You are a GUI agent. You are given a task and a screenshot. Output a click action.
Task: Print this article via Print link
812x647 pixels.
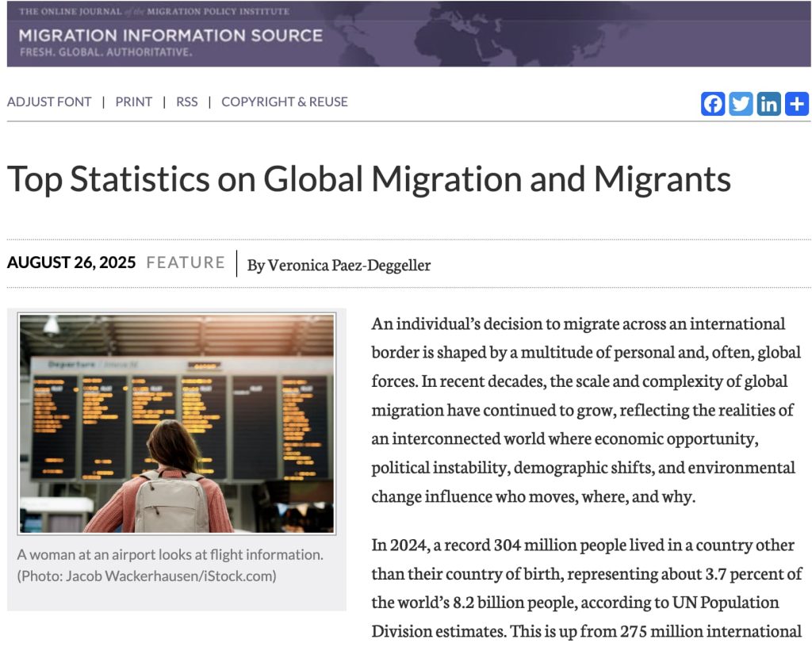(133, 101)
